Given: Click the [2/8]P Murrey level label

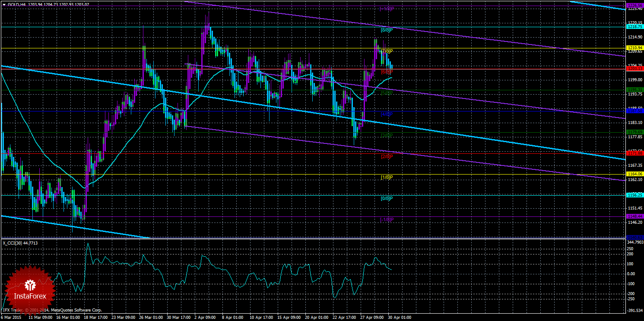Looking at the screenshot, I should click(x=387, y=156).
